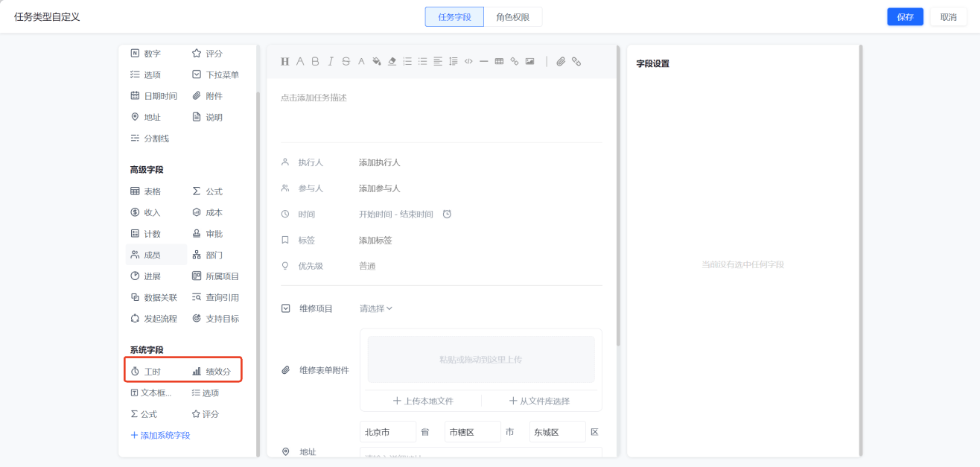Add the 下拉菜单 dropdown field
This screenshot has height=467, width=980.
[x=217, y=75]
